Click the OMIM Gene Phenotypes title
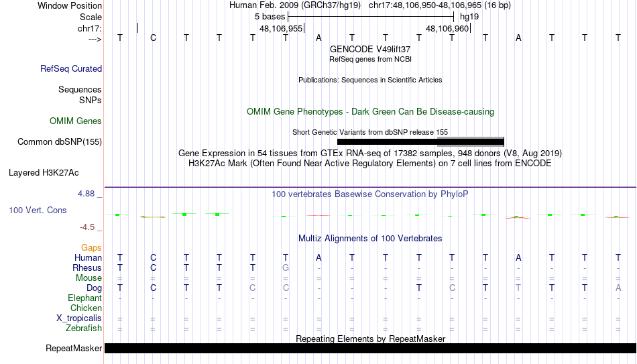Image resolution: width=637 pixels, height=364 pixels. (371, 112)
